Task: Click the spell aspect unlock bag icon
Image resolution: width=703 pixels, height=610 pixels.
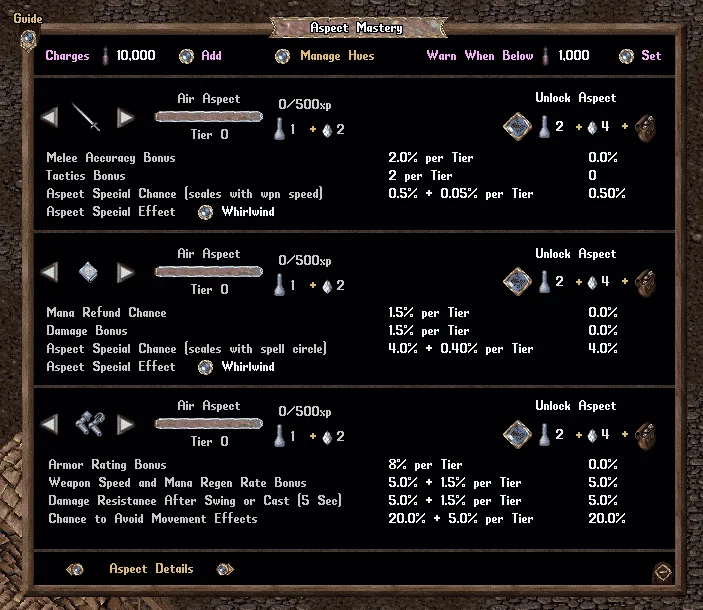Action: click(645, 283)
